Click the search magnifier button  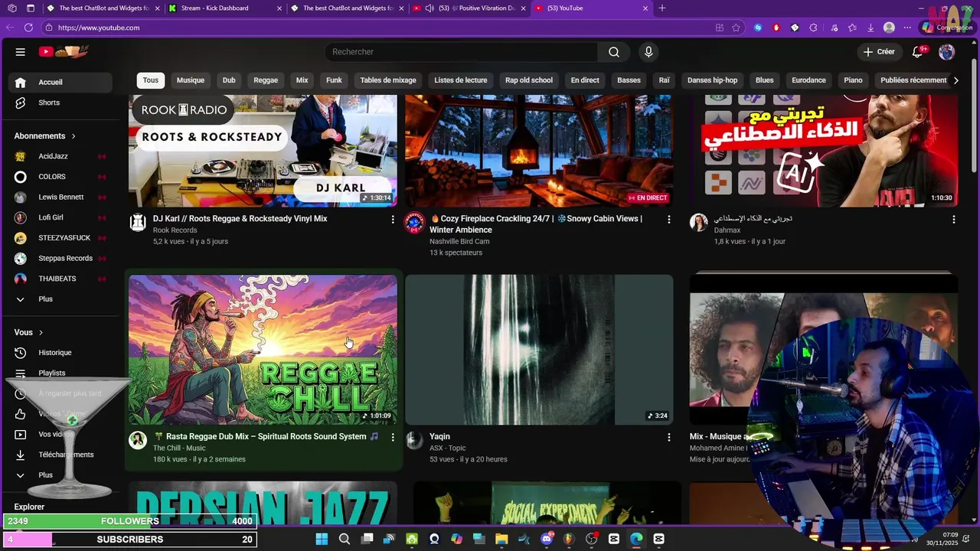point(614,52)
